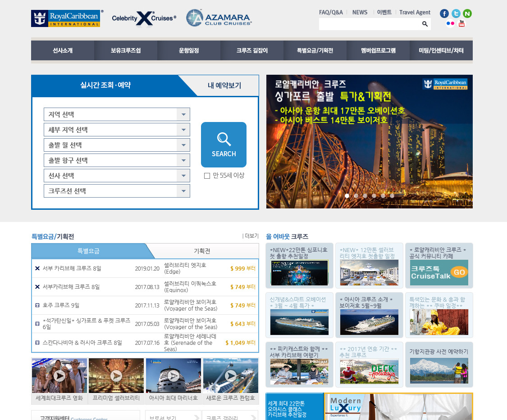Open the 크루즈 길잡이 menu
The height and width of the screenshot is (420, 507).
point(252,50)
